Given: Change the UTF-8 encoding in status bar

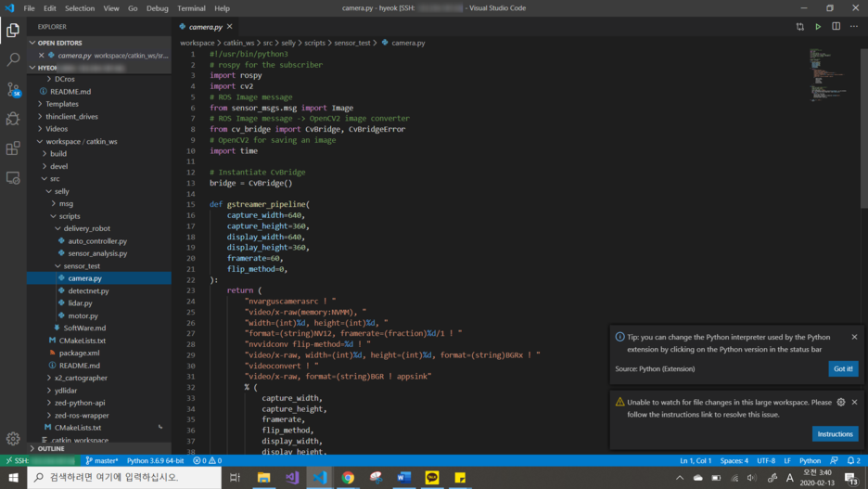Looking at the screenshot, I should tap(766, 461).
